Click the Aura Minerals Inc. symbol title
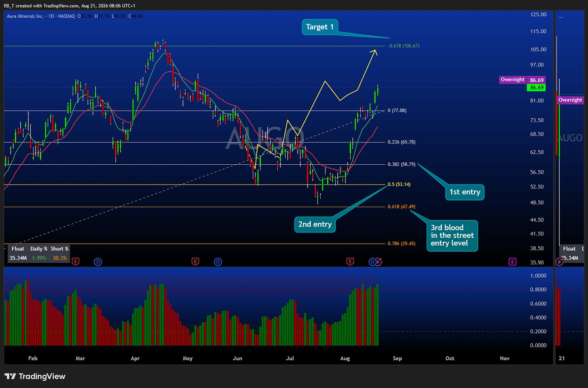This screenshot has width=588, height=388. 25,16
